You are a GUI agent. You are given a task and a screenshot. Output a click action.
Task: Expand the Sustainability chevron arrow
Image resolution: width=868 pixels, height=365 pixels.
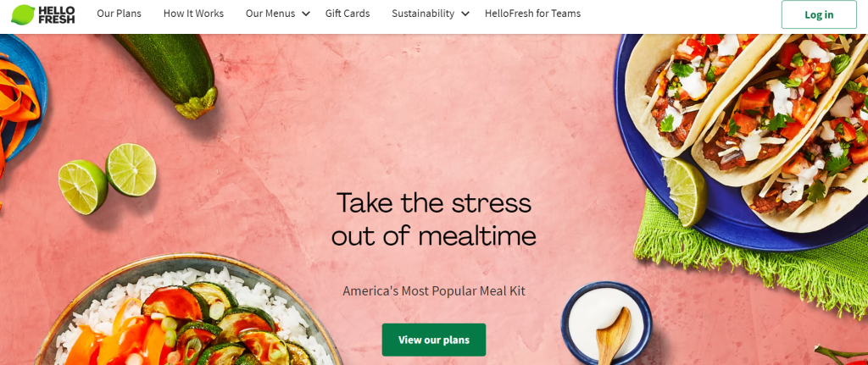coord(465,14)
